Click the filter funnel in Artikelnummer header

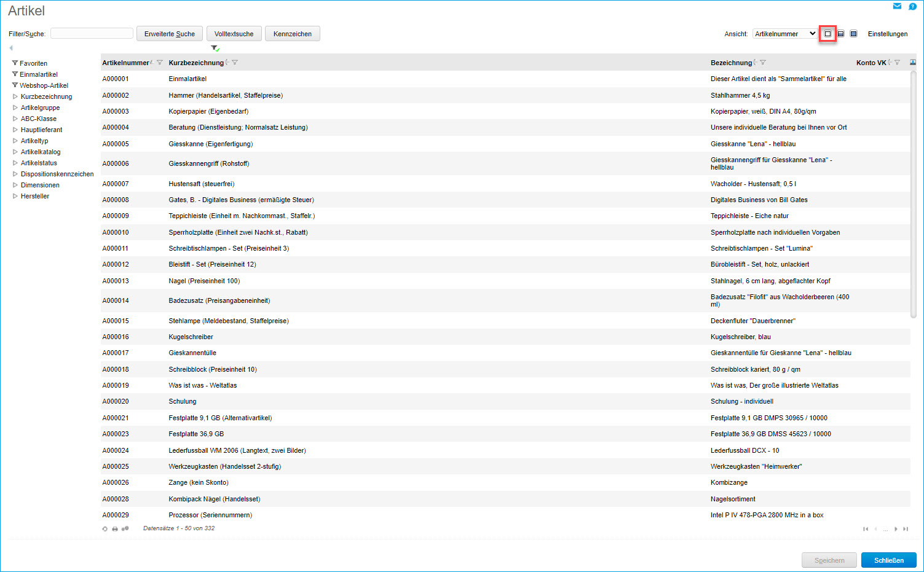[x=160, y=63]
